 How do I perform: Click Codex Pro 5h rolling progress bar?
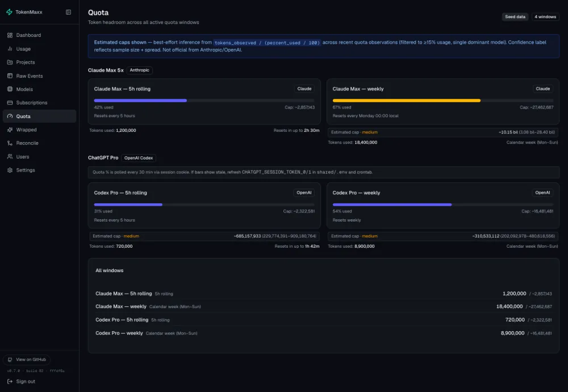click(204, 205)
